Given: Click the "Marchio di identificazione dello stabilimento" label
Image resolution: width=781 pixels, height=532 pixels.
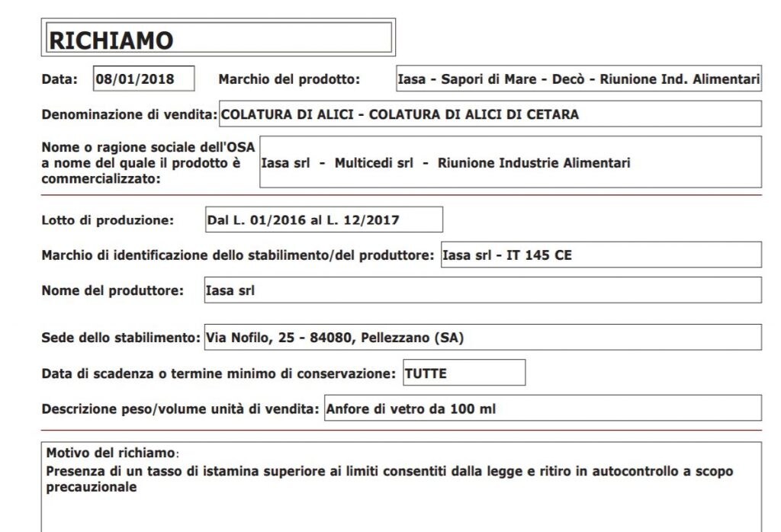Looking at the screenshot, I should pos(238,255).
